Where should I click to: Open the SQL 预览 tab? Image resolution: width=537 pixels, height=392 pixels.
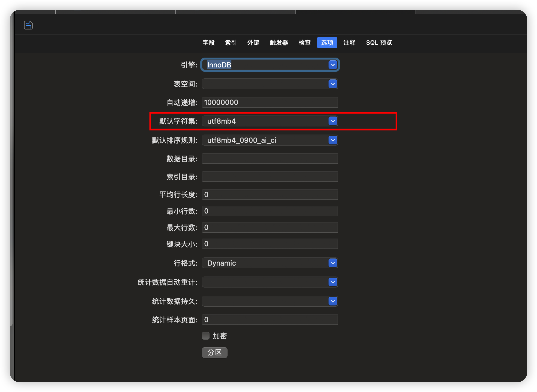click(x=379, y=43)
